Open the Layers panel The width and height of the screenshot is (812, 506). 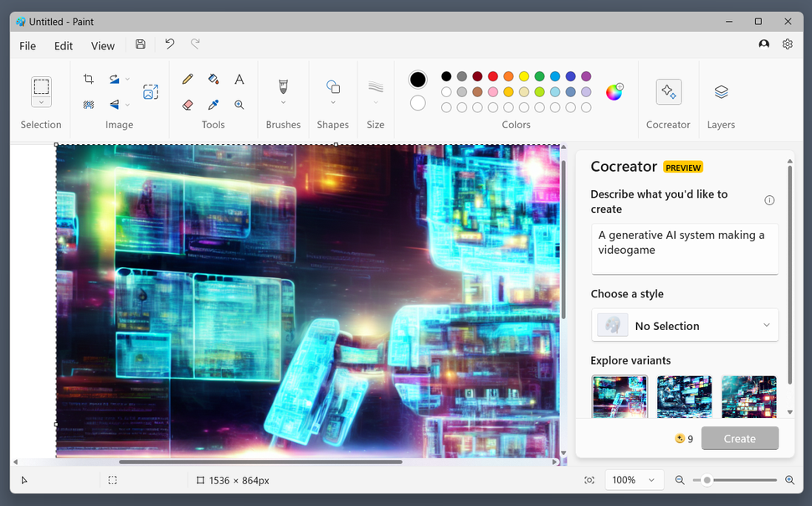click(x=721, y=92)
